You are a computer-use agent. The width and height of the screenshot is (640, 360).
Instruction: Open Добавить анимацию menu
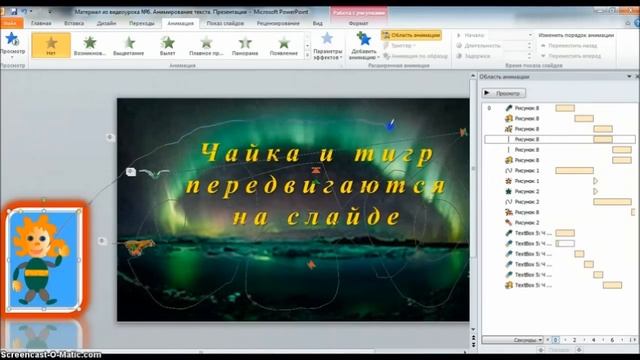click(363, 46)
